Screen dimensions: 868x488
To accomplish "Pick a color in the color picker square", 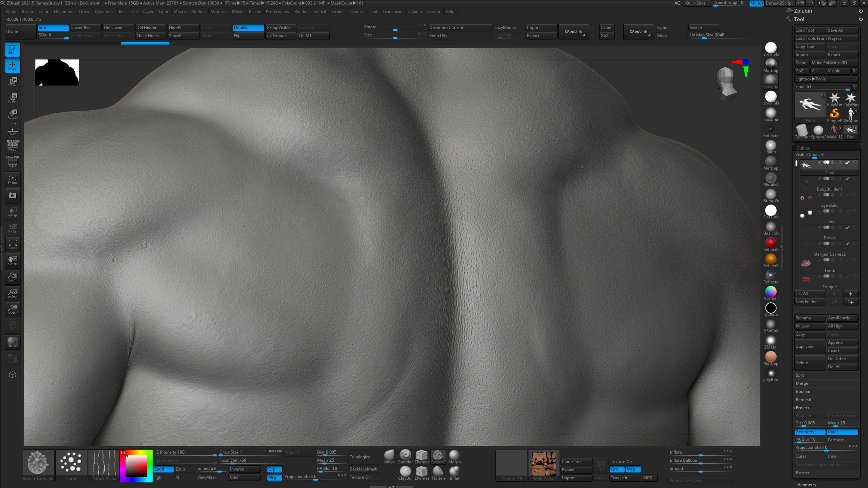I will pyautogui.click(x=137, y=466).
